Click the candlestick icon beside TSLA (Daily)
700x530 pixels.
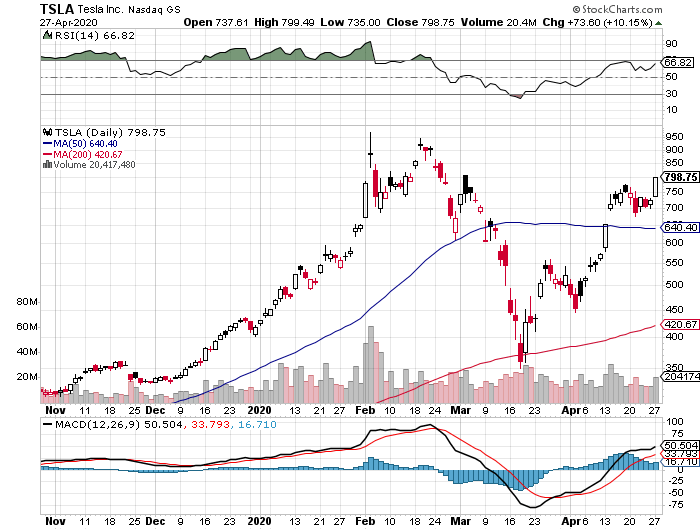pos(47,132)
